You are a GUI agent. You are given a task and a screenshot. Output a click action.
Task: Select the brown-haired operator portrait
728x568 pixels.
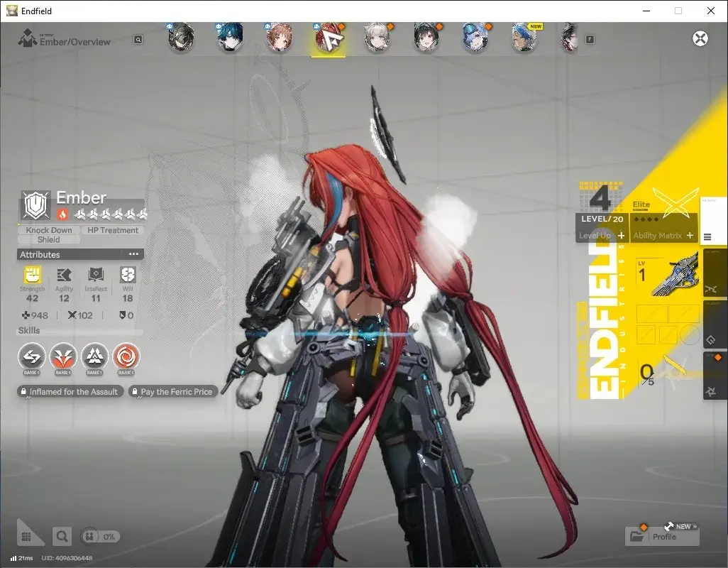(x=279, y=38)
